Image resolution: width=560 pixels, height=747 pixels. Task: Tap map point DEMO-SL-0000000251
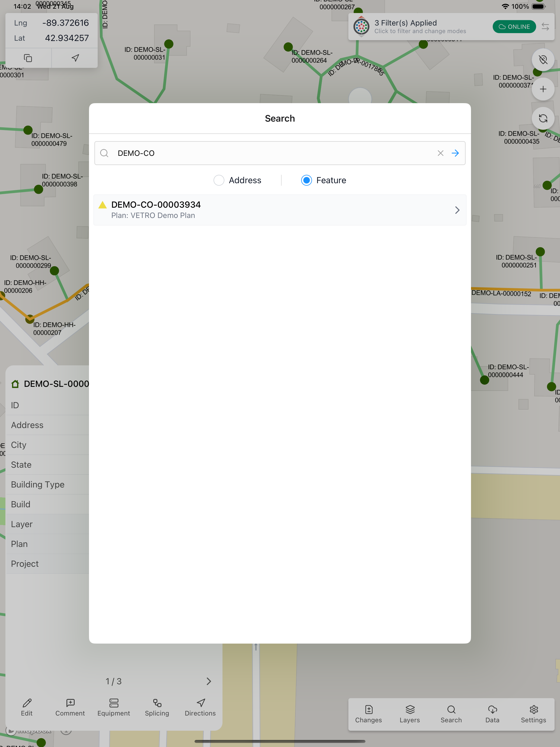(540, 252)
